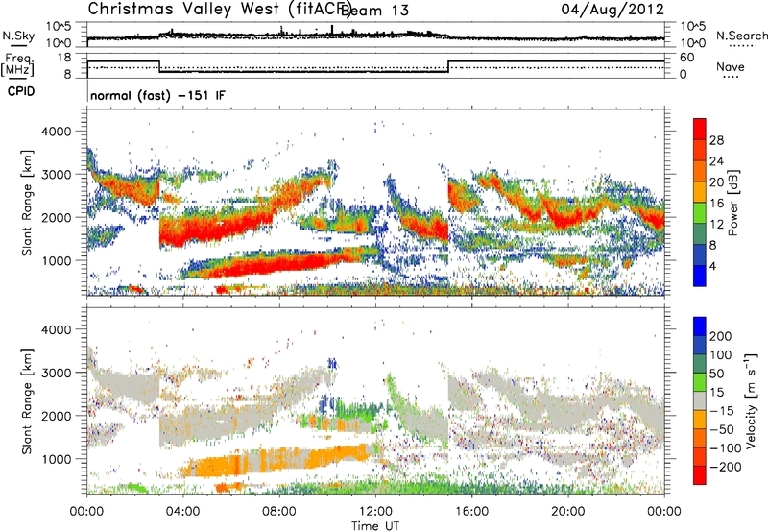The width and height of the screenshot is (768, 532).
Task: Click the "4000" tick in the power panel
Action: 56,132
